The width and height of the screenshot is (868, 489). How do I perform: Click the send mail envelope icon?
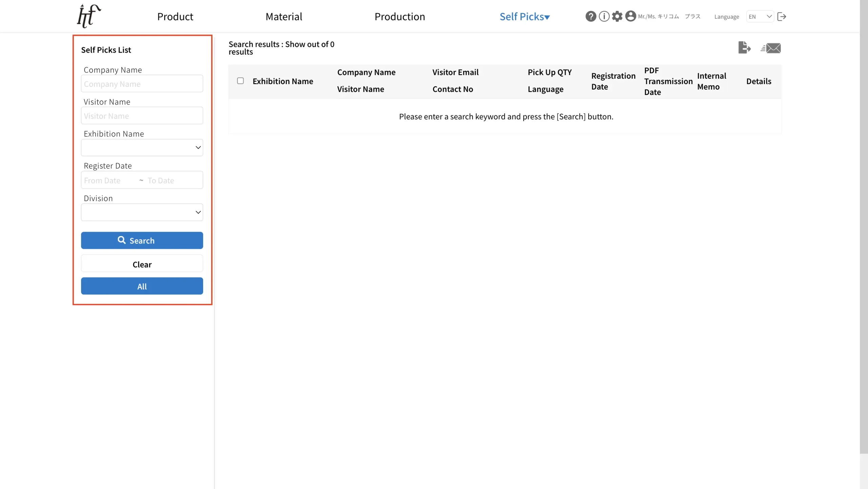click(x=770, y=48)
